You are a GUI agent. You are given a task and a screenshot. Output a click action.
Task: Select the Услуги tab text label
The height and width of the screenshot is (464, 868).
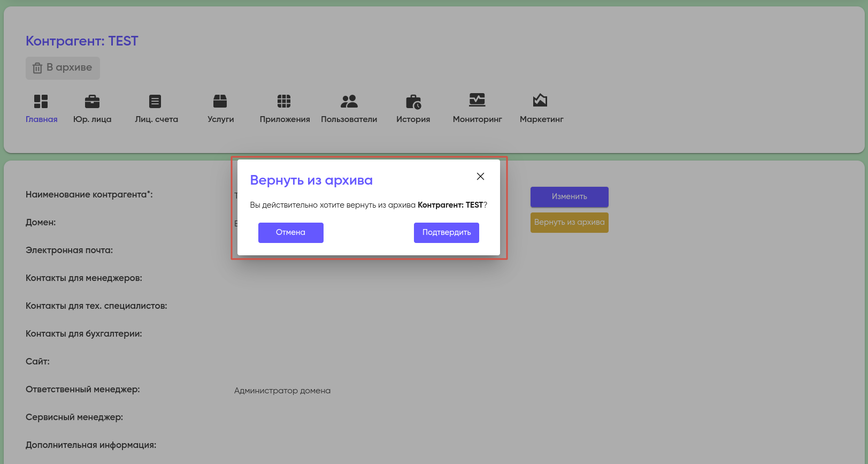click(x=220, y=119)
